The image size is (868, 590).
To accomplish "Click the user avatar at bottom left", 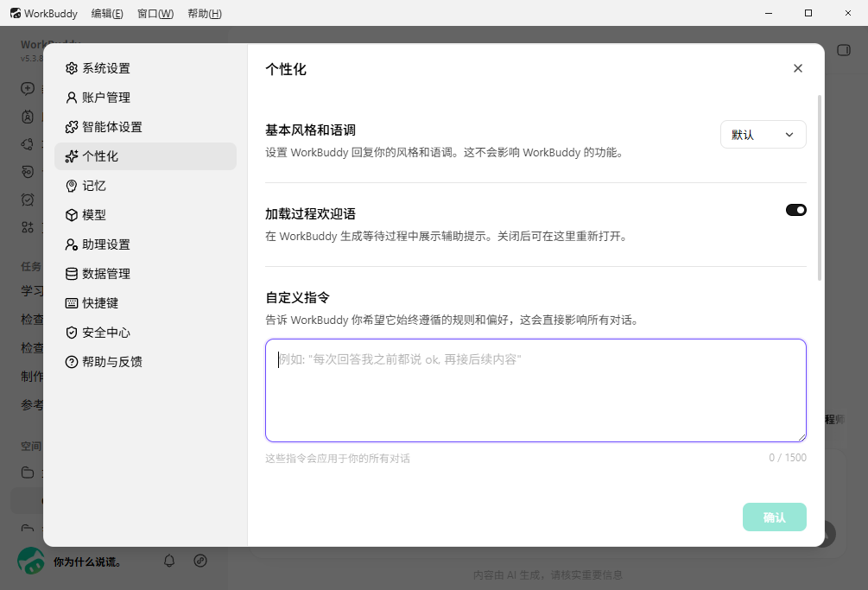I will (x=31, y=561).
